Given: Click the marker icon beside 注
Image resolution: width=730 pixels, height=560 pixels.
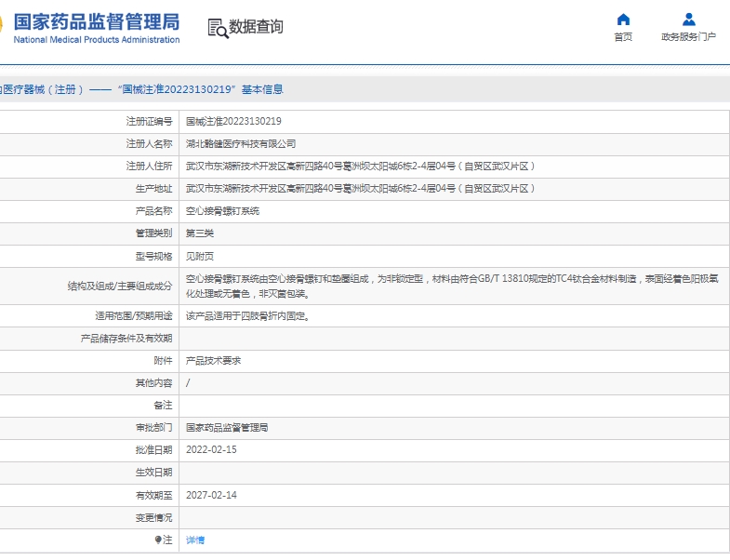Looking at the screenshot, I should click(x=158, y=540).
